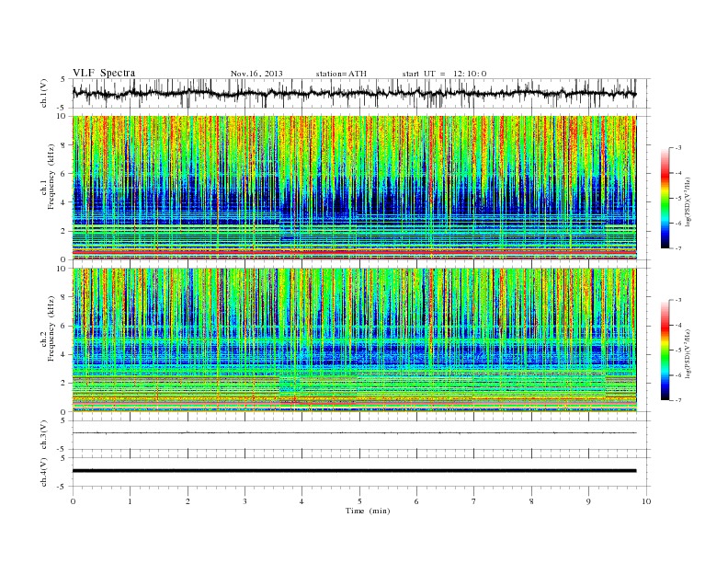
Task: Select the date text "Nov.16, 2013"
Action: tap(256, 74)
